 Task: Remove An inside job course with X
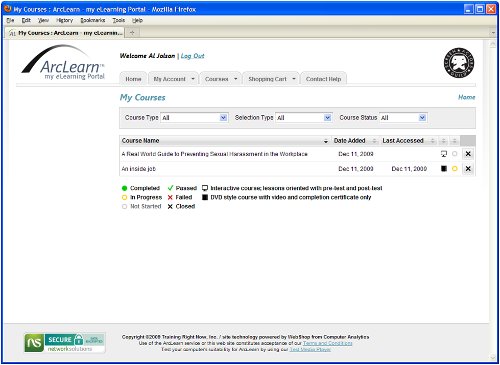(468, 169)
